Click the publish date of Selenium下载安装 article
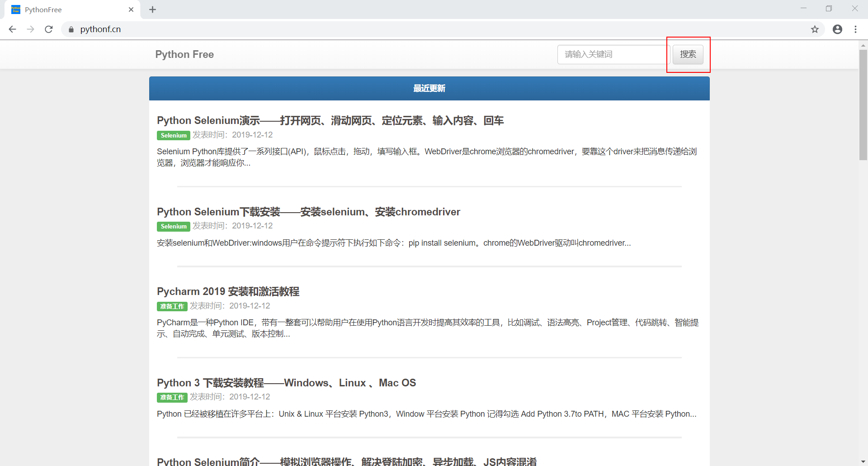 tap(233, 226)
